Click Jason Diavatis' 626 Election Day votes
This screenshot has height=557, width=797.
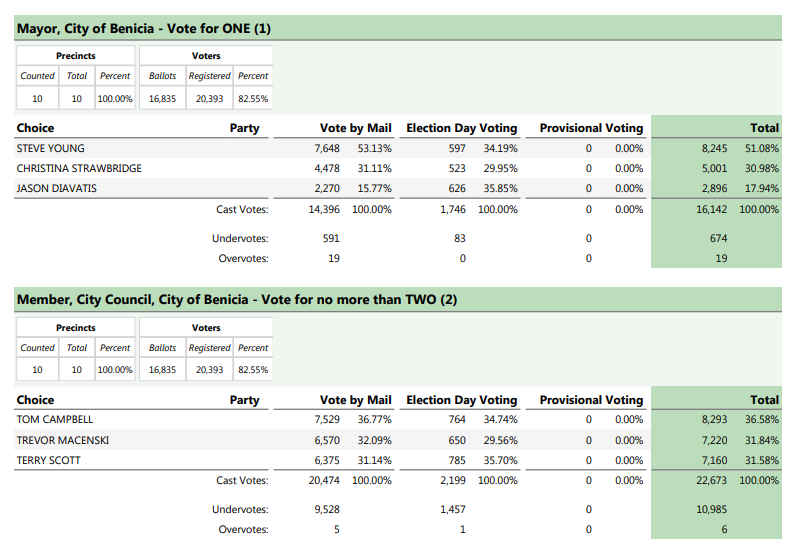pyautogui.click(x=457, y=188)
